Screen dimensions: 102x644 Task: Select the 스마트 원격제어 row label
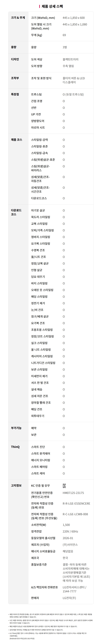pos(41,454)
